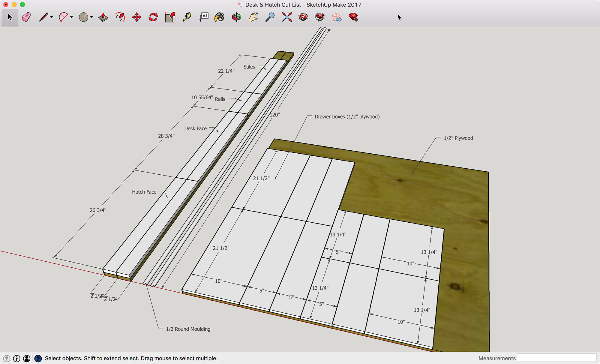This screenshot has width=600, height=364.
Task: Click the 'Stiles' label text
Action: coord(249,67)
